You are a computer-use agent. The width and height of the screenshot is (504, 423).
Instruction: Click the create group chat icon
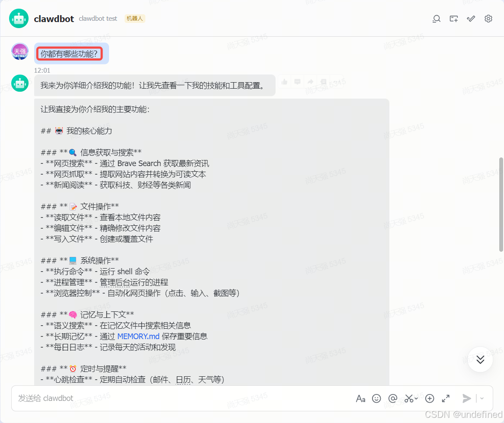pyautogui.click(x=453, y=19)
